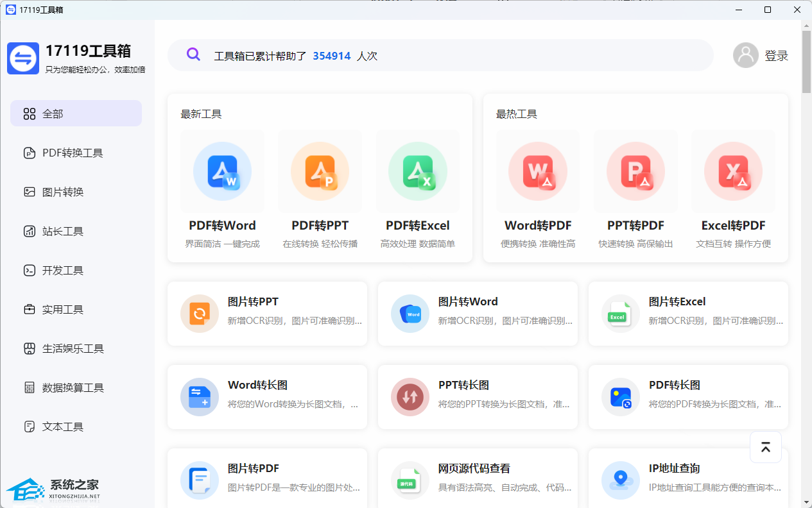Go to the 文本工具 category

point(76,427)
